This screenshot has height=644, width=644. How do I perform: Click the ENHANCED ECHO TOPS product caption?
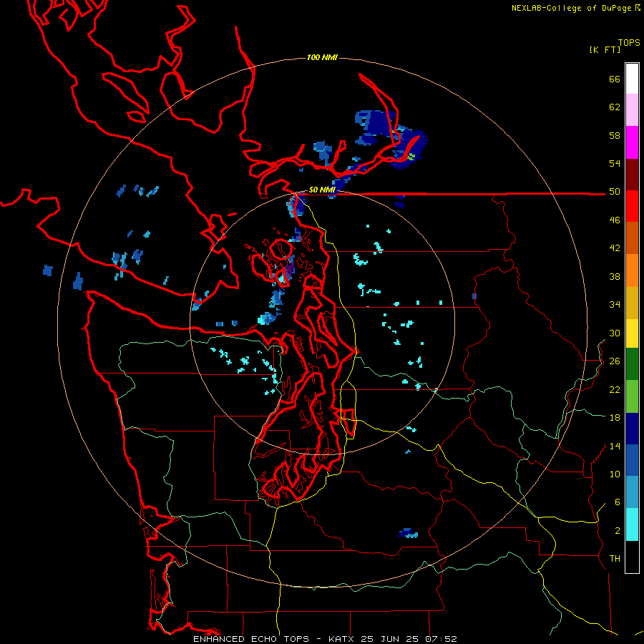click(251, 639)
